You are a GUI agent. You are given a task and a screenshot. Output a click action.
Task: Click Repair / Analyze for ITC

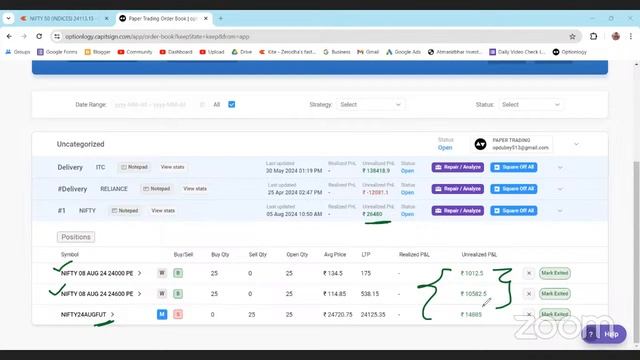[x=458, y=167]
